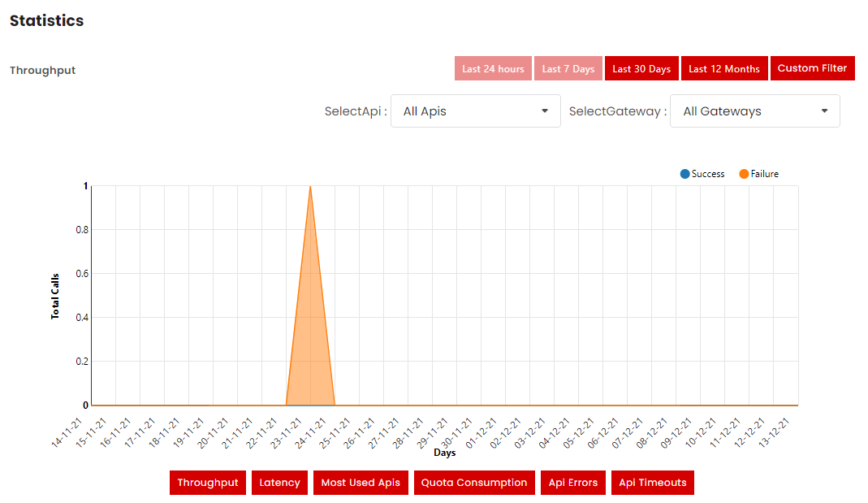The width and height of the screenshot is (868, 503).
Task: Click the blue Success legend dot
Action: point(684,174)
